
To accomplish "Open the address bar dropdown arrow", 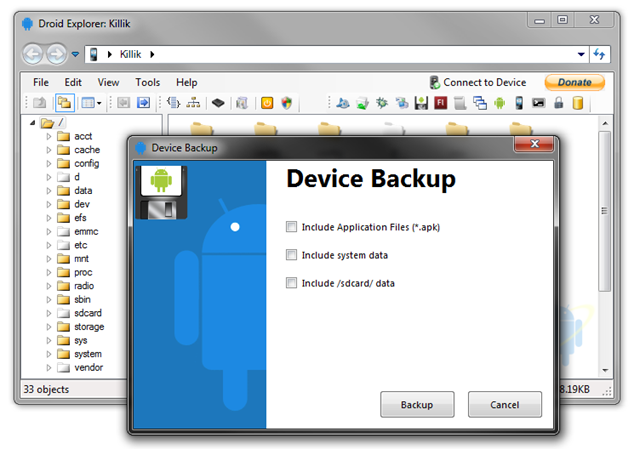I will pyautogui.click(x=581, y=54).
